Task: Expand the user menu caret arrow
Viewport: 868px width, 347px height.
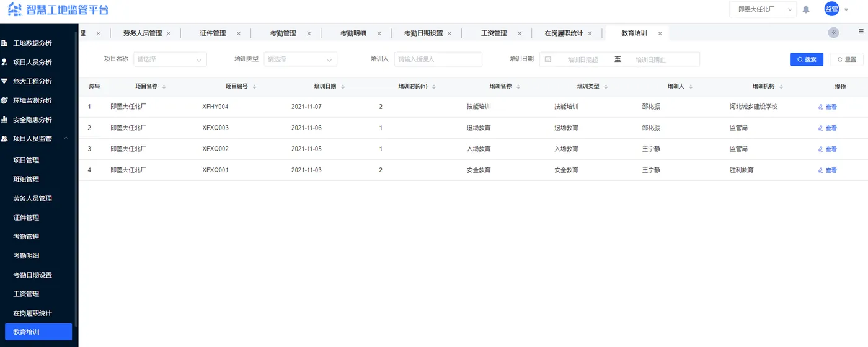Action: coord(846,10)
